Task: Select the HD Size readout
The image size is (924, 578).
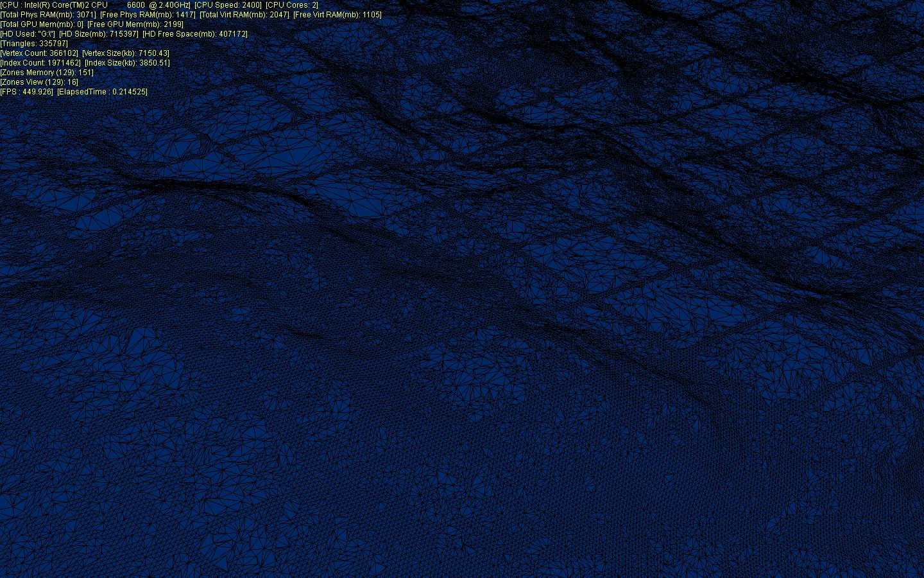Action: tap(99, 34)
